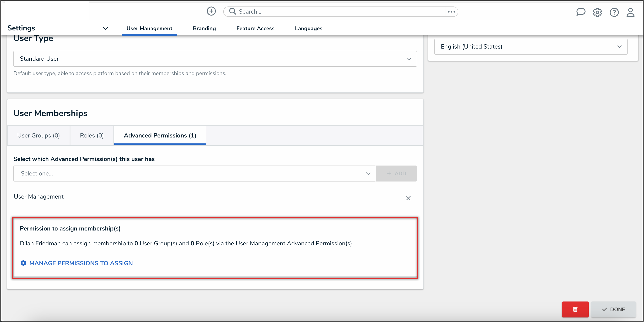Image resolution: width=644 pixels, height=322 pixels.
Task: Switch to the Branding tab
Action: pyautogui.click(x=204, y=28)
